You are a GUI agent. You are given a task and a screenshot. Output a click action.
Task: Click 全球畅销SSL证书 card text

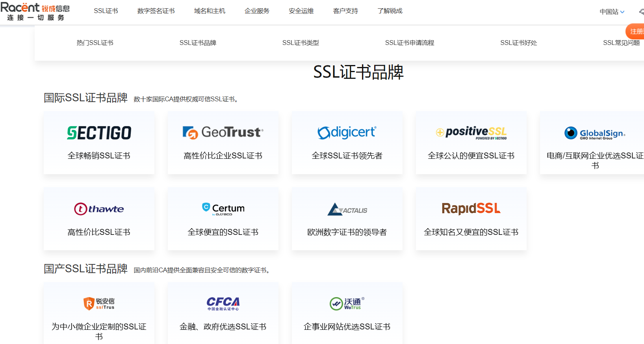coord(99,156)
